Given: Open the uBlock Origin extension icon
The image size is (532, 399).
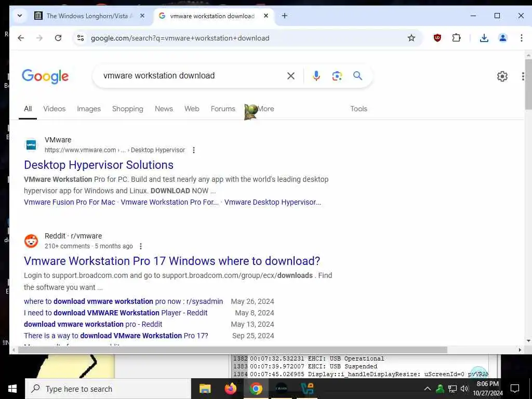Looking at the screenshot, I should (437, 38).
